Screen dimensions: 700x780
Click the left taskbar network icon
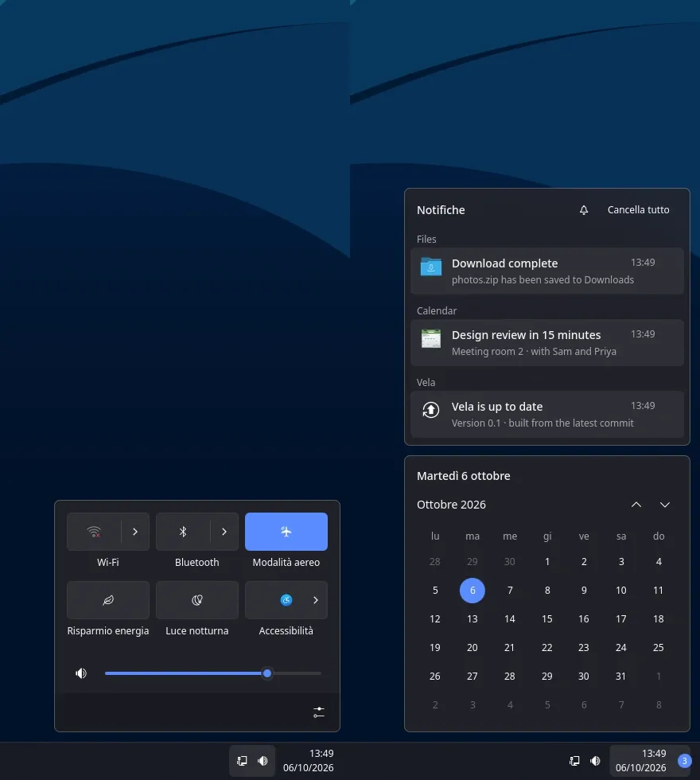point(242,761)
